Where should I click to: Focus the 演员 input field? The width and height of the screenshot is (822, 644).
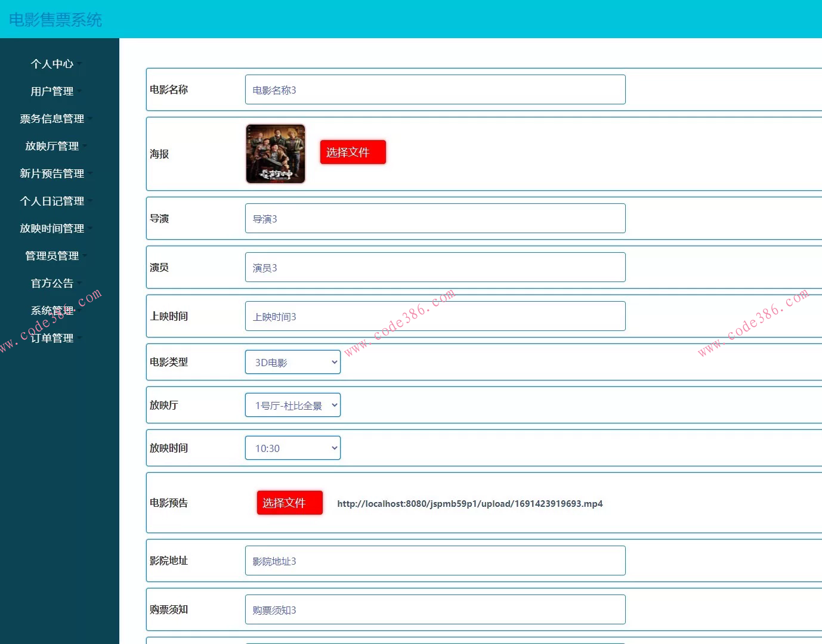[435, 267]
